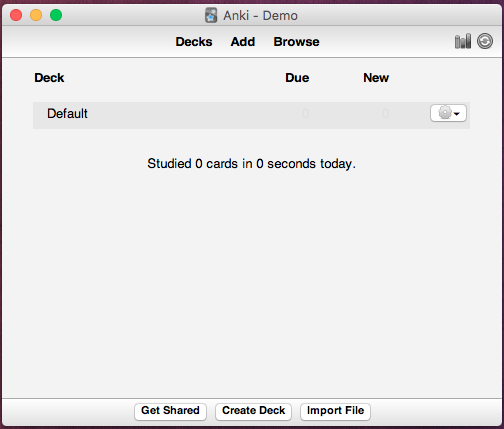Click the Due count of Default deck
This screenshot has height=429, width=504.
pos(305,114)
